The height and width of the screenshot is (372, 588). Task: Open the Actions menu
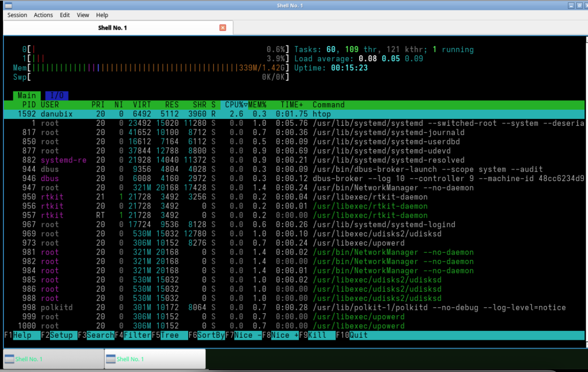(x=43, y=15)
